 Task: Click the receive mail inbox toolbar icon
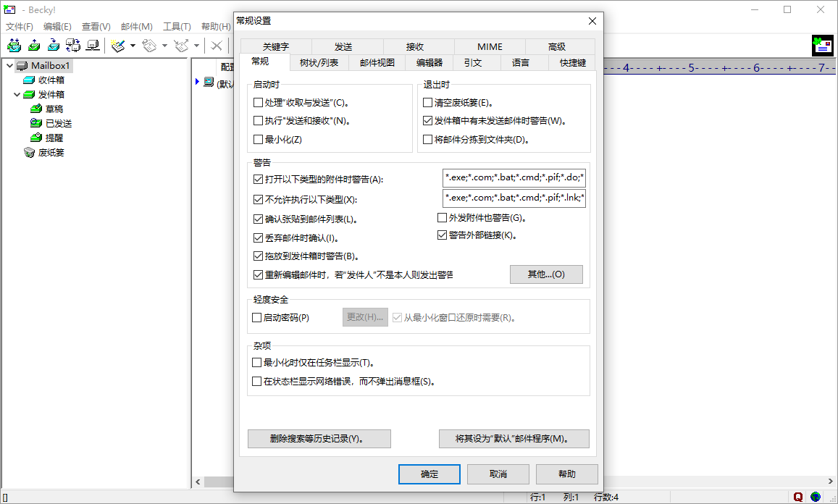(x=54, y=46)
